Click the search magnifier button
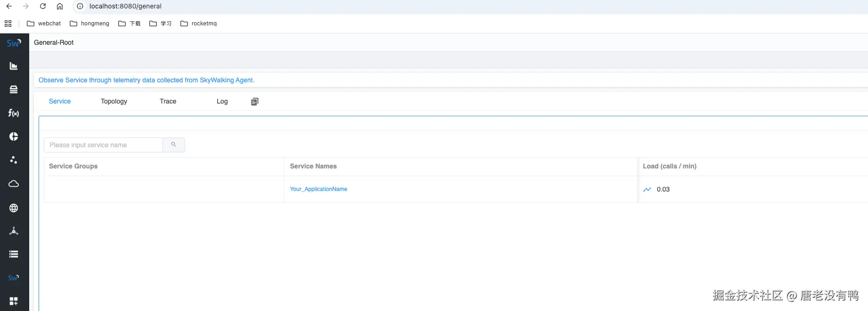Viewport: 868px width, 311px height. (x=174, y=145)
